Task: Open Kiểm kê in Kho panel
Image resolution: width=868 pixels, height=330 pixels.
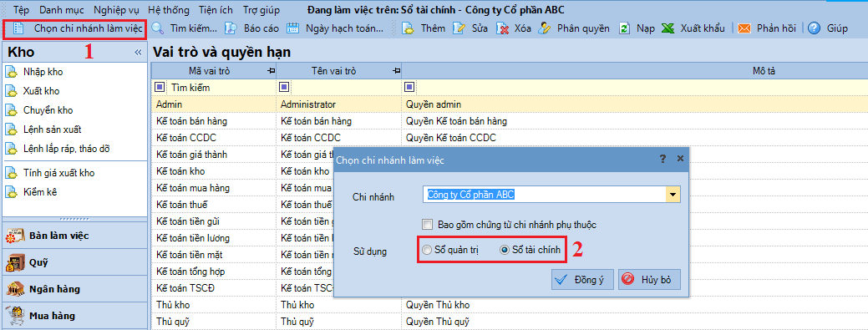Action: [x=40, y=192]
